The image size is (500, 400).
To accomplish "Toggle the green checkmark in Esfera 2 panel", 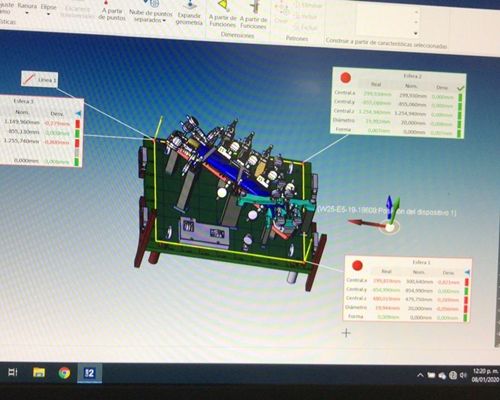I will coord(461,88).
